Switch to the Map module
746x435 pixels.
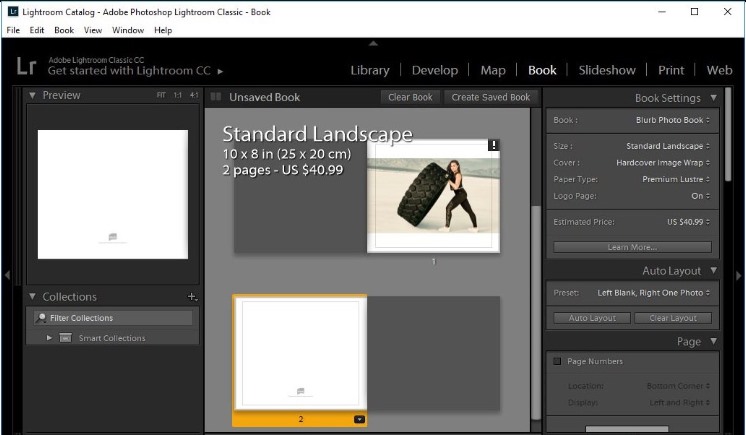point(493,70)
